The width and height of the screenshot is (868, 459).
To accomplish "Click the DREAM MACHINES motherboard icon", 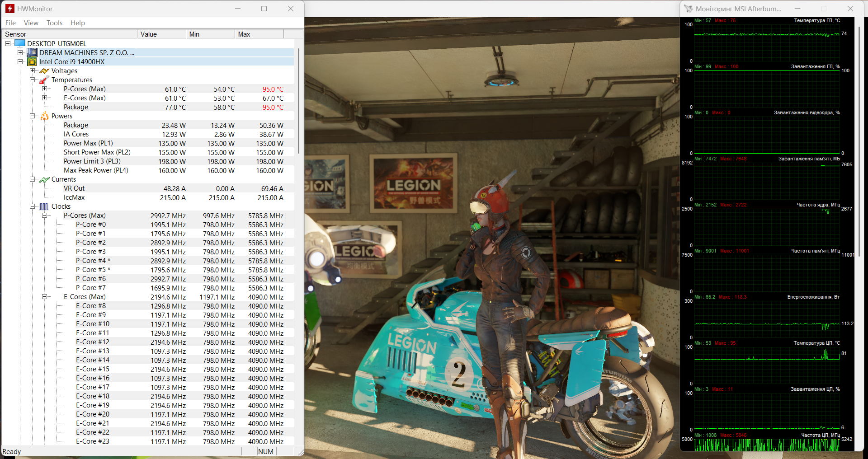I will pyautogui.click(x=32, y=53).
